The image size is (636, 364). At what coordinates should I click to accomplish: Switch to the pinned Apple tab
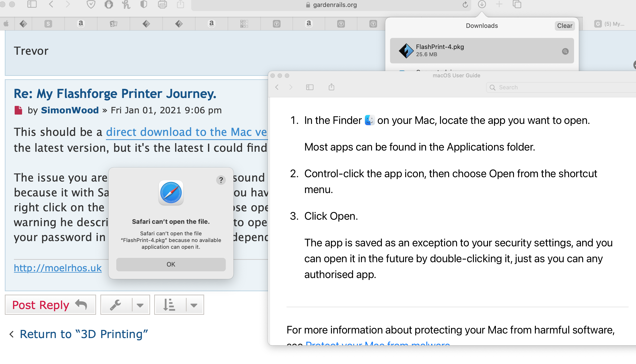point(6,24)
